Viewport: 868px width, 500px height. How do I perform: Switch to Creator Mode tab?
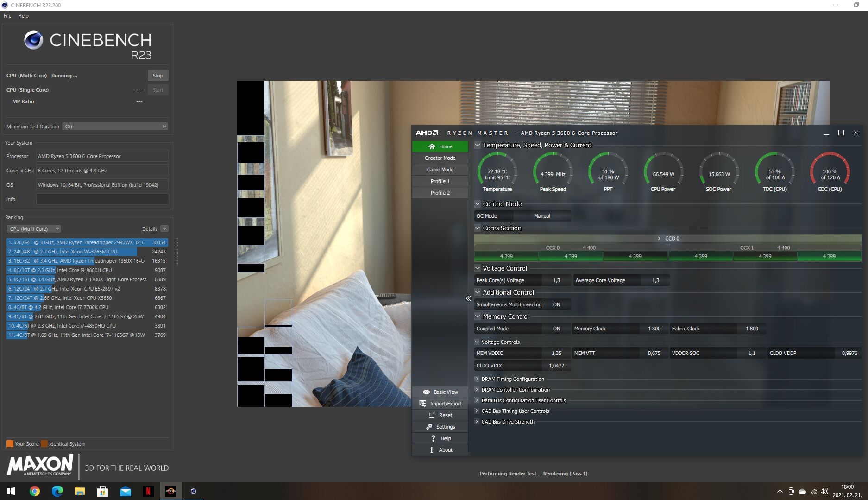click(440, 158)
